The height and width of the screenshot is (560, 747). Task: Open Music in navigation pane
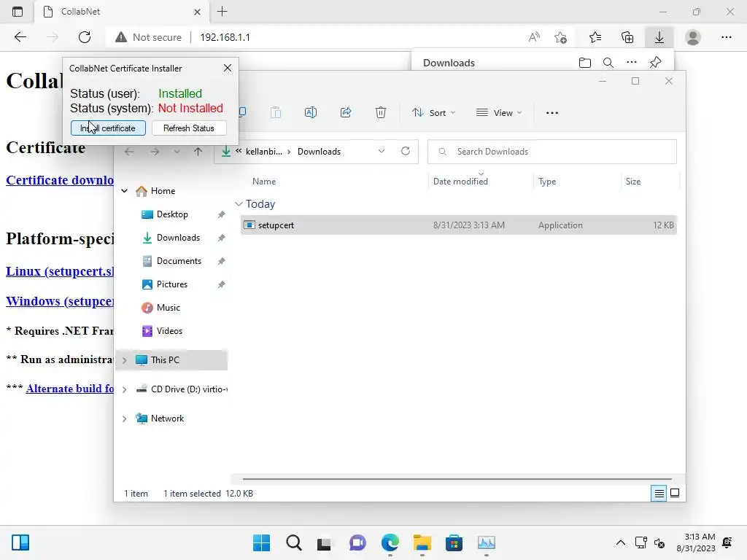(x=169, y=308)
